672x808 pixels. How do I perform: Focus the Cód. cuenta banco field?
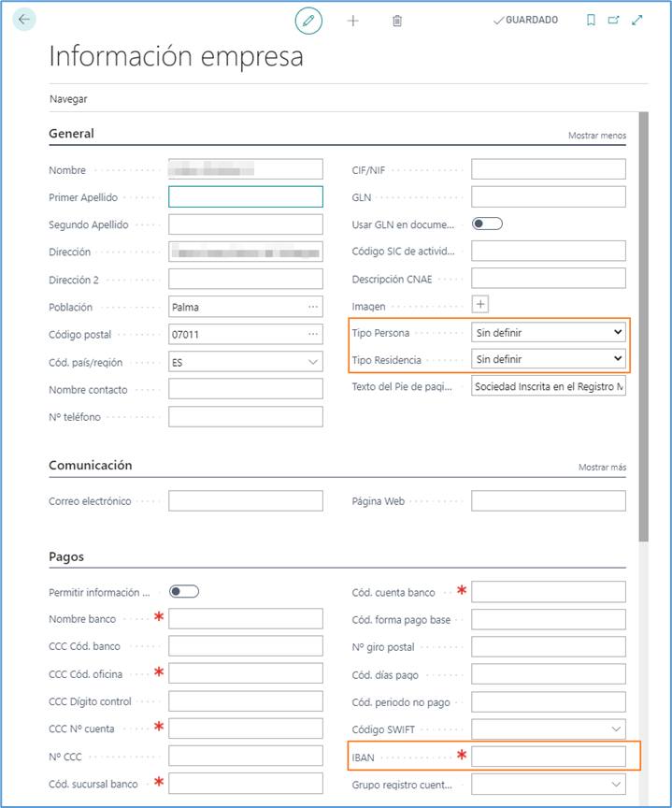click(x=549, y=592)
